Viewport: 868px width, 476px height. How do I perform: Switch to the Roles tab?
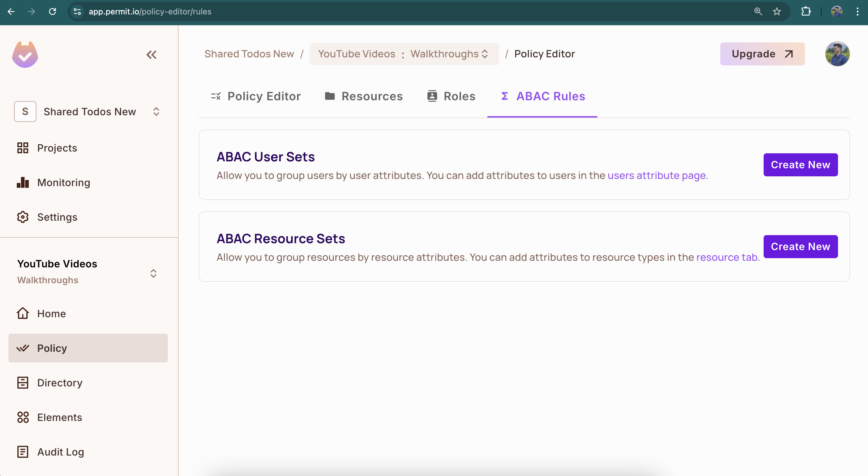click(x=451, y=96)
